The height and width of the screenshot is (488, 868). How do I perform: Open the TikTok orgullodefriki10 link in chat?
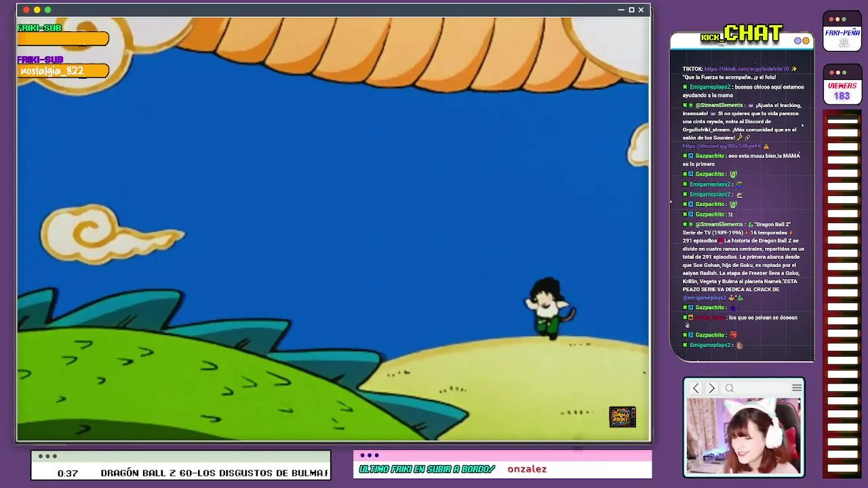746,69
